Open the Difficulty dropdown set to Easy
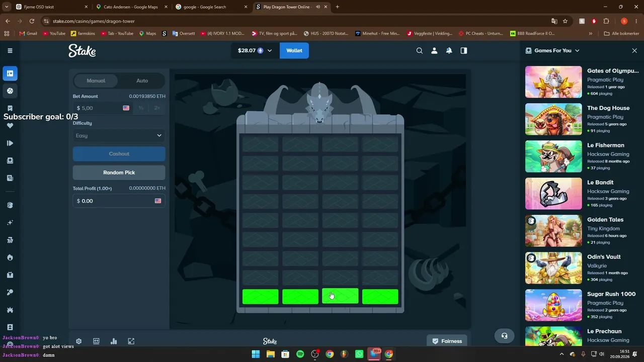Viewport: 644px width, 362px height. click(119, 135)
